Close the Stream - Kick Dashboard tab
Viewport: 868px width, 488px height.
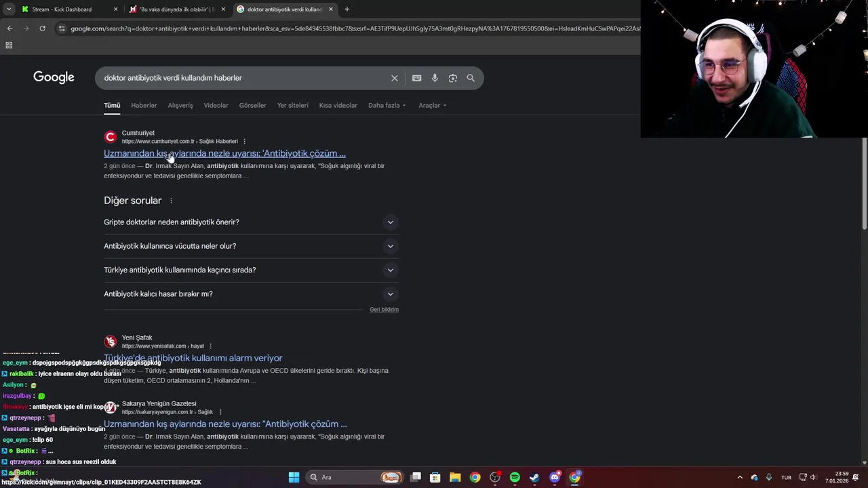pyautogui.click(x=115, y=9)
